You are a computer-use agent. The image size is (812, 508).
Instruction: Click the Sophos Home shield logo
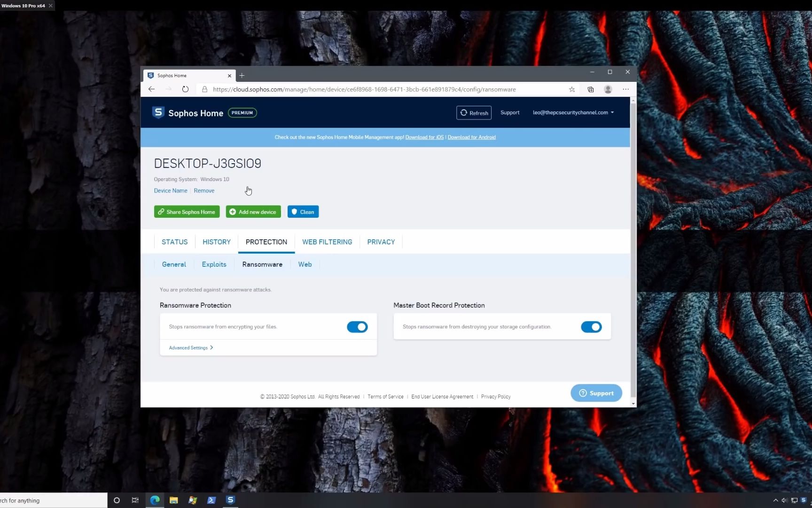(158, 112)
